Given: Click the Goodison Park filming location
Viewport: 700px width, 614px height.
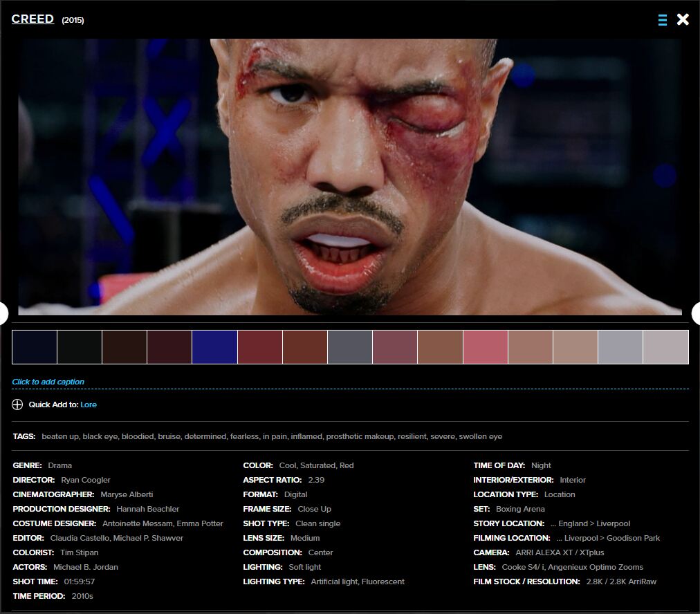Looking at the screenshot, I should point(633,538).
